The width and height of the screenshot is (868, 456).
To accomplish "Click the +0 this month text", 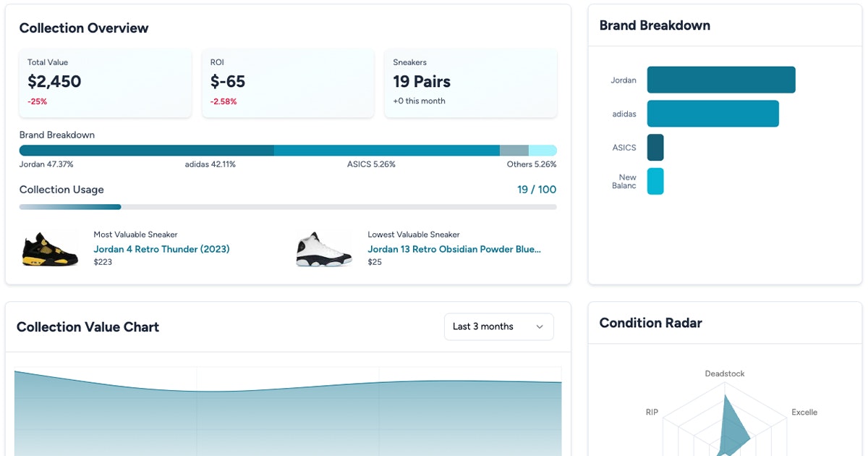I will 420,101.
